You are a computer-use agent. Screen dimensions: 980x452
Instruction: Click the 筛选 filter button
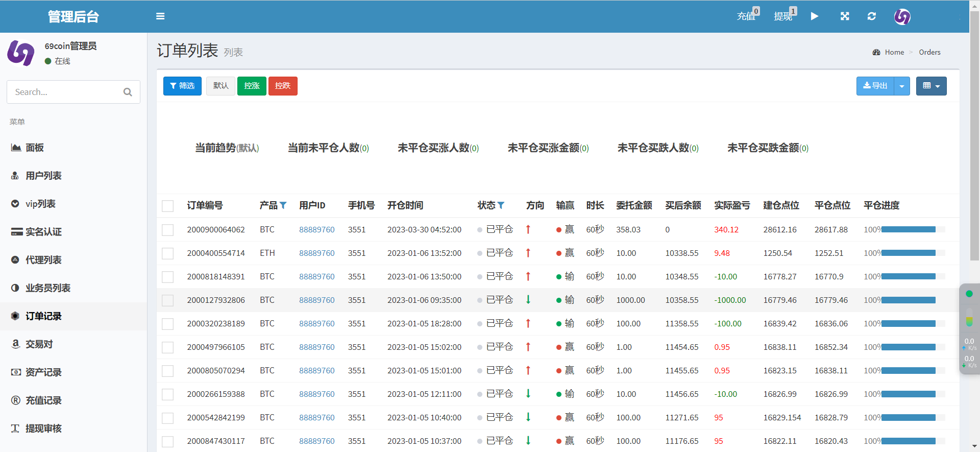(182, 86)
